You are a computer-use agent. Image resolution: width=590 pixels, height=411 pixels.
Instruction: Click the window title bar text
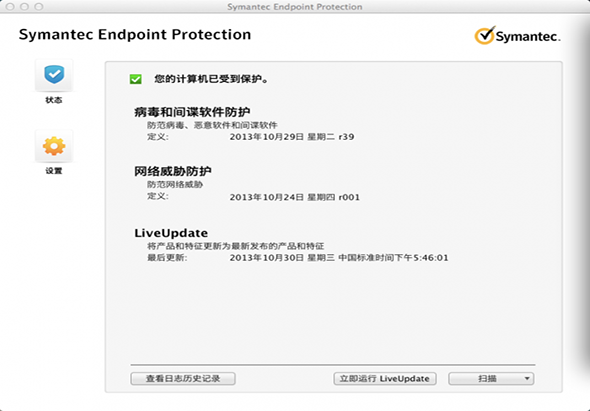[295, 7]
